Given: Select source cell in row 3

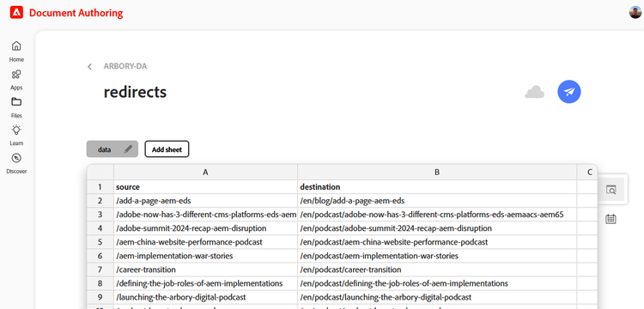Looking at the screenshot, I should click(x=205, y=215).
